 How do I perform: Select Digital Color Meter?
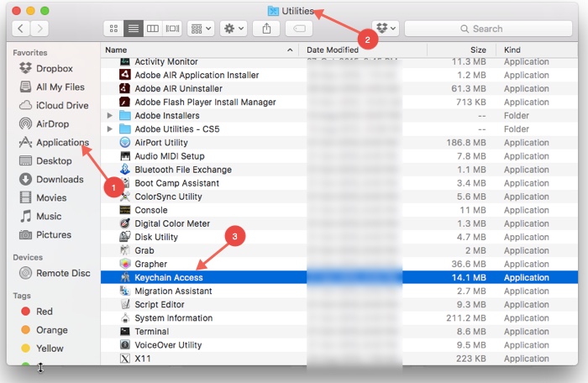[x=339, y=223]
